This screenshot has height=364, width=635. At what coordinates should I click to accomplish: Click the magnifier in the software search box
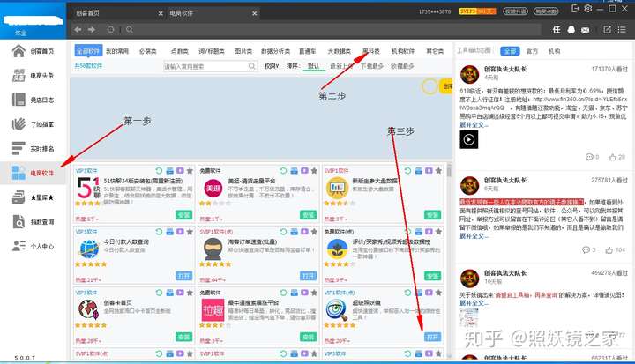tap(251, 66)
